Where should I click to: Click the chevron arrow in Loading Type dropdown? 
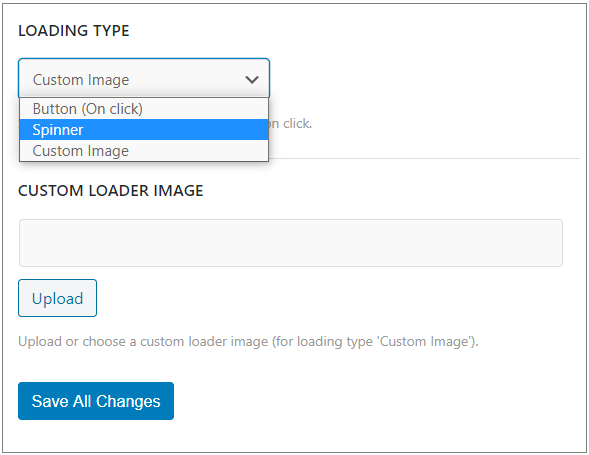pos(252,80)
